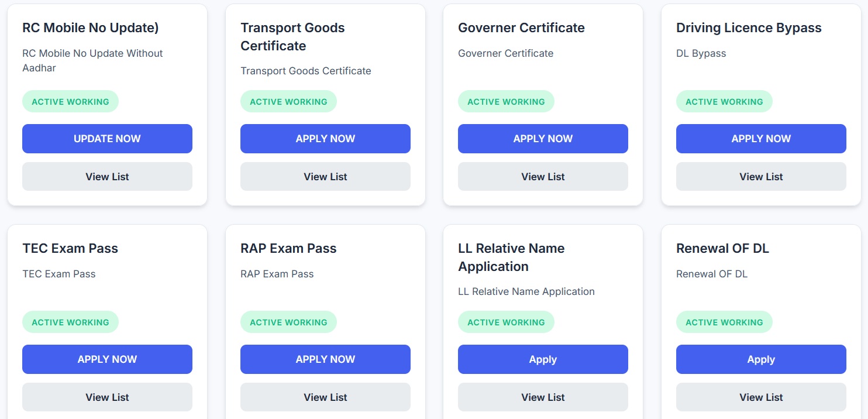Click Active Working badge on TEC Exam Pass

tap(70, 322)
